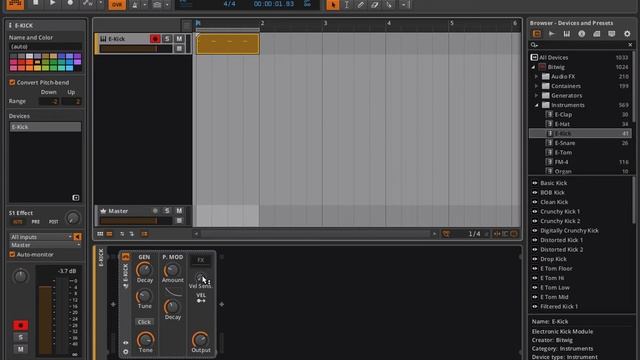Screen dimensions: 640x360
Task: Toggle the OVR overdub button
Action: (117, 4)
